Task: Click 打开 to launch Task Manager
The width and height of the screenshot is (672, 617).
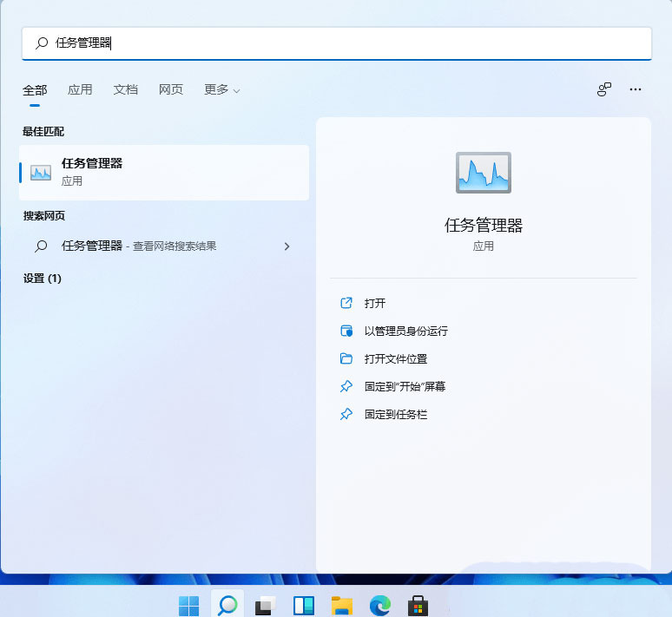Action: pyautogui.click(x=374, y=304)
